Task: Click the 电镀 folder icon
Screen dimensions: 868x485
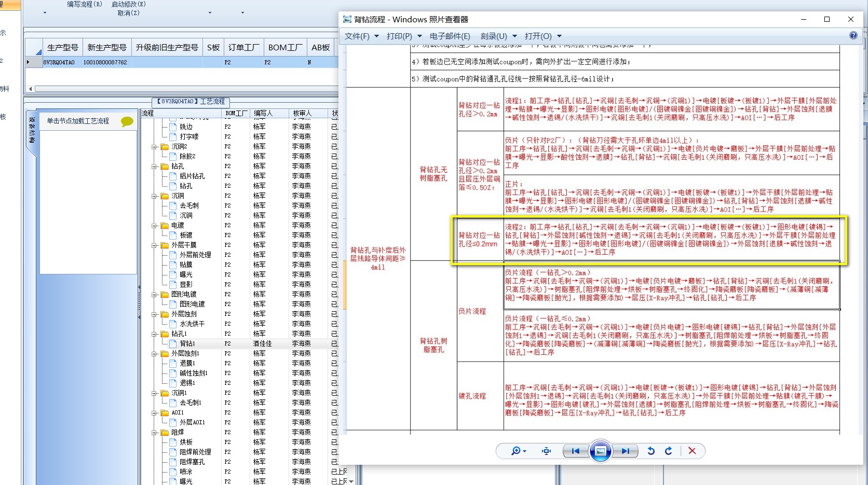Action: coord(165,226)
